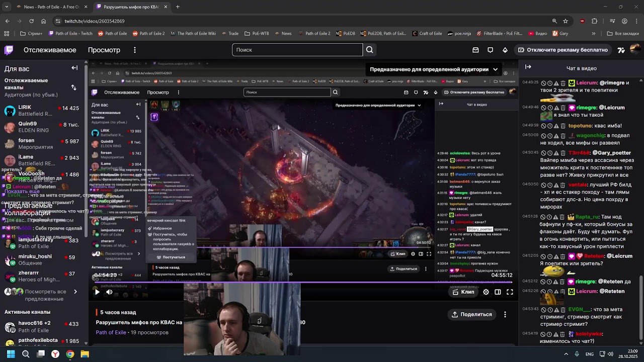This screenshot has height=362, width=644.
Task: Click the timeout clock icon on wagonchig's message
Action: click(550, 136)
